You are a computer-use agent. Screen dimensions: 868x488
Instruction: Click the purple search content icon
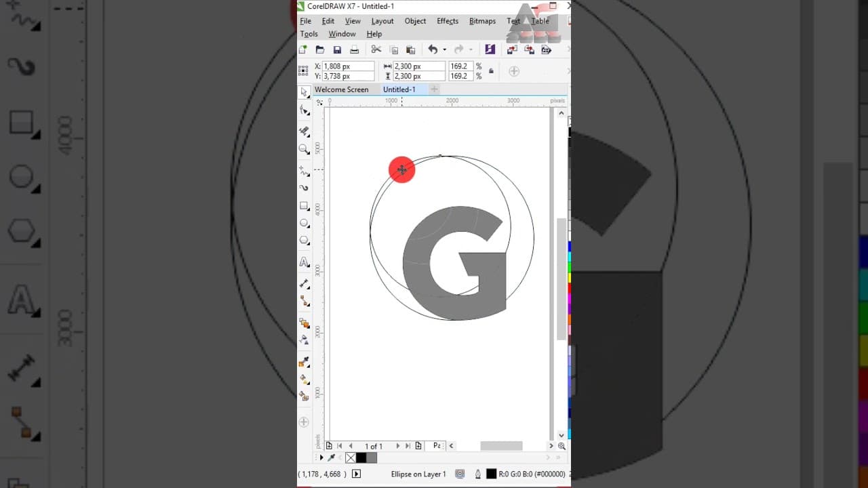tap(490, 49)
